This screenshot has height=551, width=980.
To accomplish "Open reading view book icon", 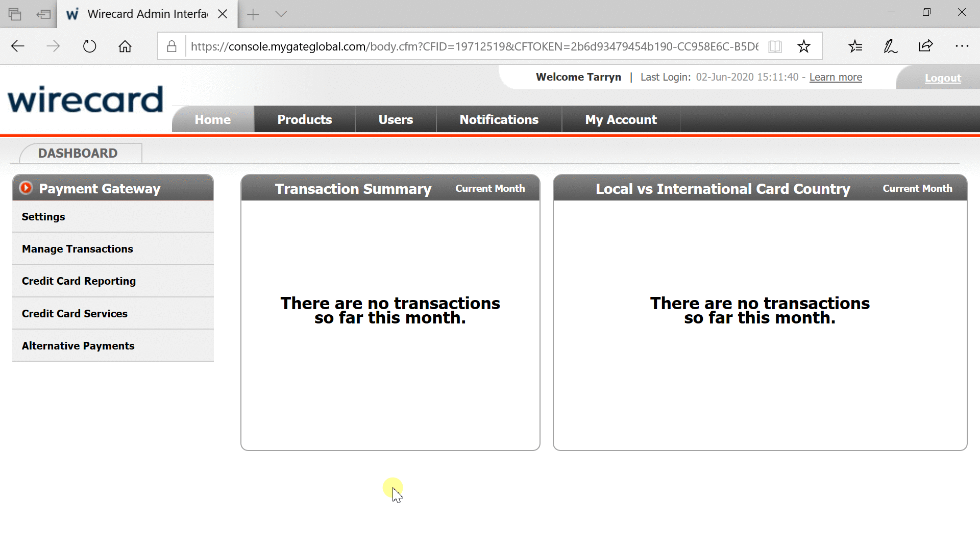I will [775, 46].
